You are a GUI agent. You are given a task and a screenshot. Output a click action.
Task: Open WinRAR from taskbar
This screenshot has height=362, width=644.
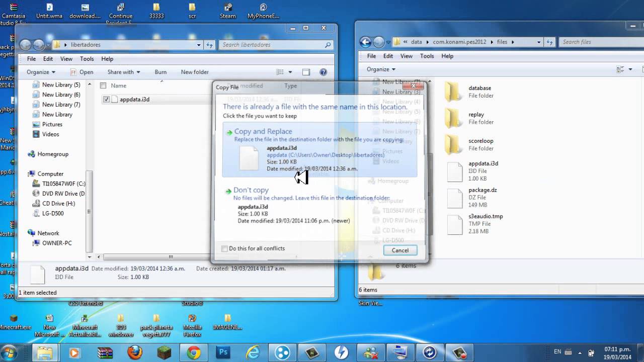[x=105, y=352]
